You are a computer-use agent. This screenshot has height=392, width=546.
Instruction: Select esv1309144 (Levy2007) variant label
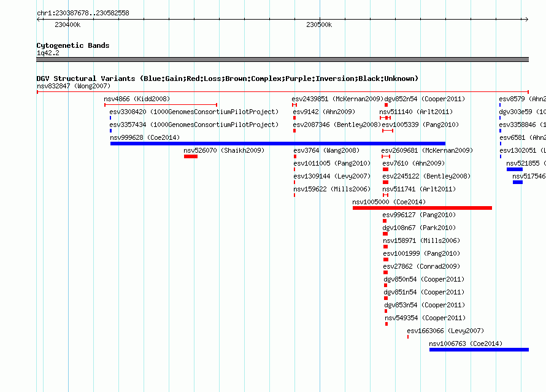[332, 176]
